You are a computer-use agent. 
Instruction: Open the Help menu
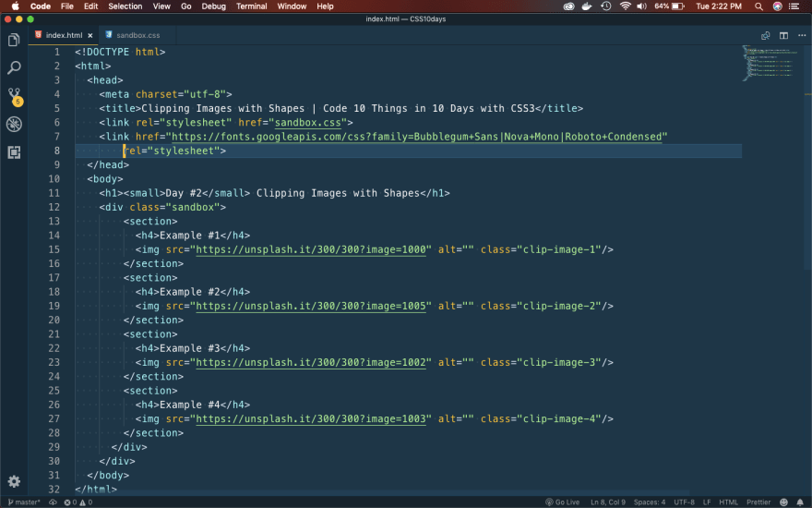[325, 6]
